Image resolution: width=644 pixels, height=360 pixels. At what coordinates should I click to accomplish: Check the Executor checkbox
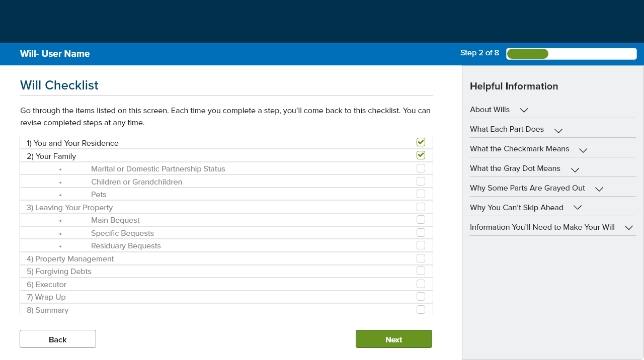pos(421,284)
